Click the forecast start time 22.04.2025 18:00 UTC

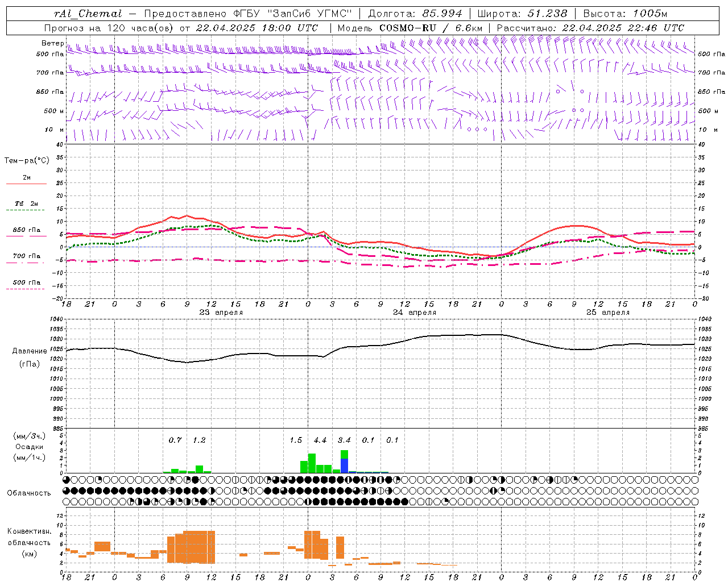(x=257, y=28)
